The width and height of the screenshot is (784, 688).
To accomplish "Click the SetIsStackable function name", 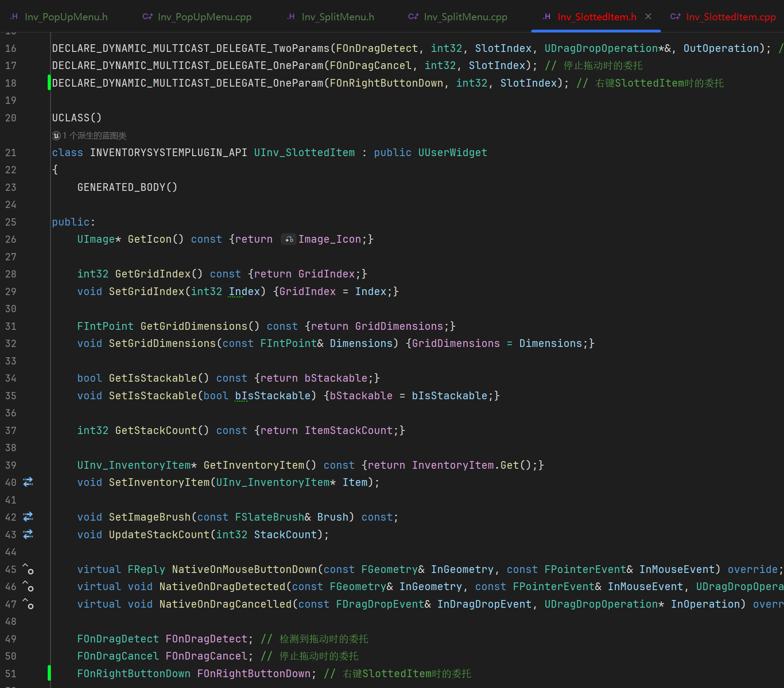I will [153, 396].
